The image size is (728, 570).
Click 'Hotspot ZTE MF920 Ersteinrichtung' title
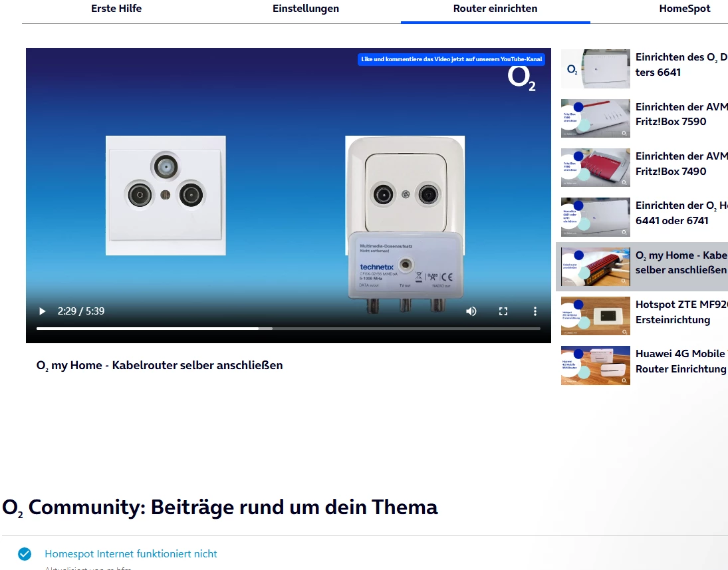(x=681, y=312)
